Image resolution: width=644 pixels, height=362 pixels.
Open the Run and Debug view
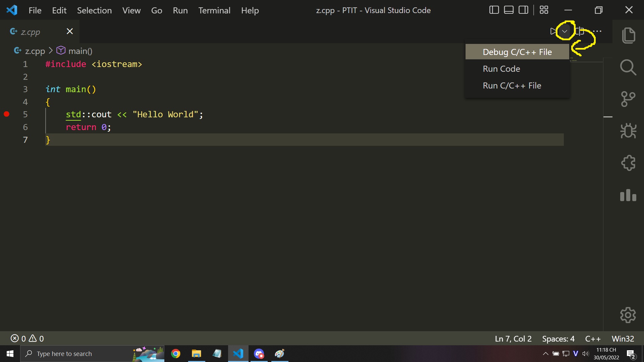[628, 131]
